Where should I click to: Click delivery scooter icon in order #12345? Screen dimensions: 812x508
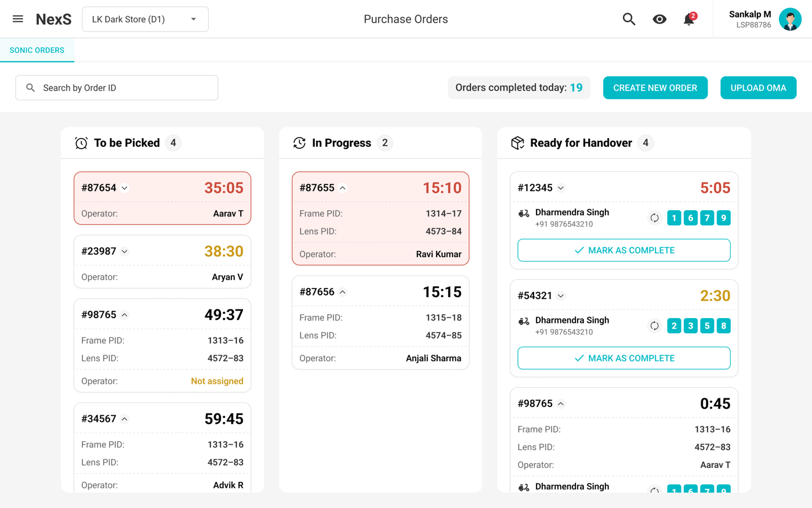(x=524, y=214)
